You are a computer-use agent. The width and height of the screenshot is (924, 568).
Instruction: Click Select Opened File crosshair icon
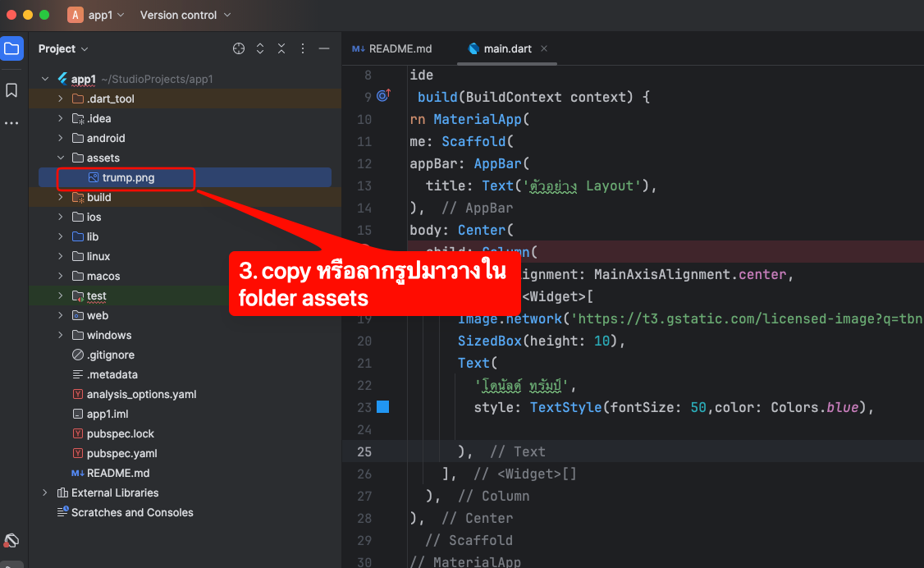pos(239,49)
